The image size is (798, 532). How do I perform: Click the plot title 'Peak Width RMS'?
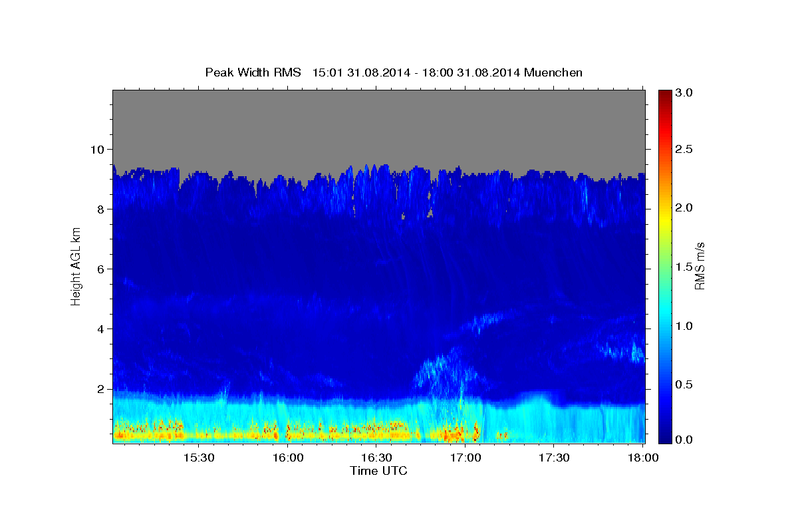253,72
